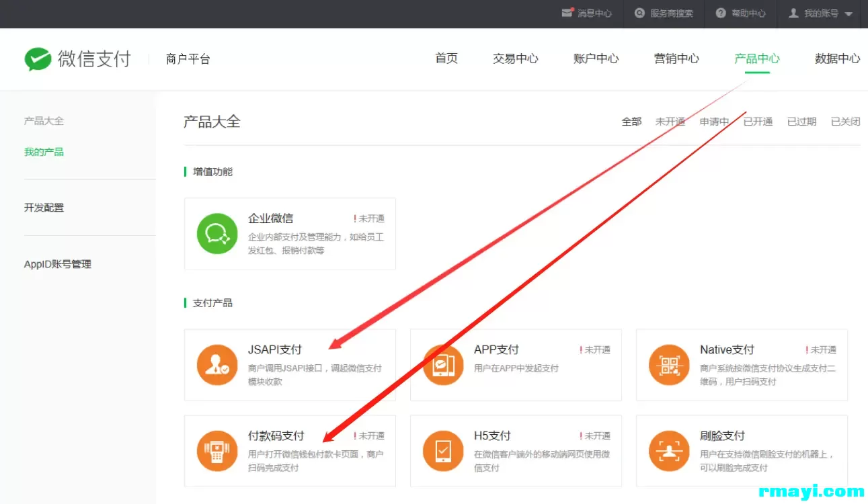Click the 服务商搜索 search icon
This screenshot has width=868, height=504.
pyautogui.click(x=639, y=13)
